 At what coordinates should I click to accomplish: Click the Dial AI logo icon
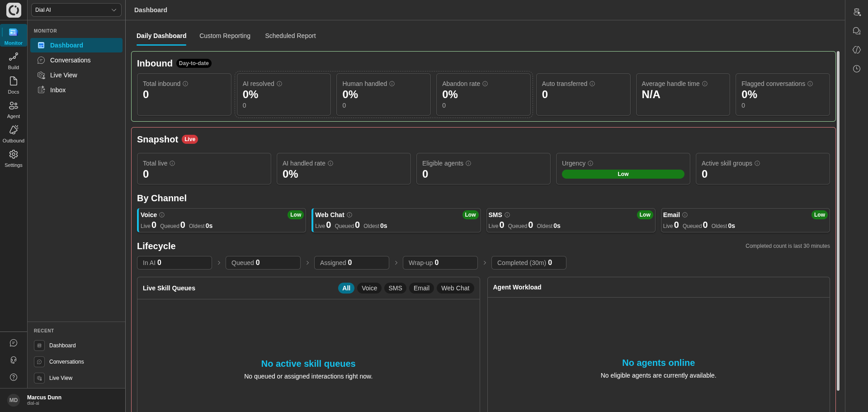14,10
